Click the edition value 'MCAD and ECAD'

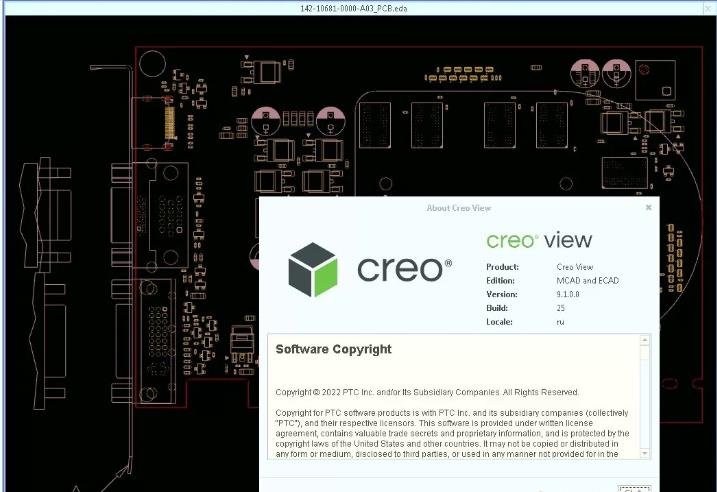point(588,281)
